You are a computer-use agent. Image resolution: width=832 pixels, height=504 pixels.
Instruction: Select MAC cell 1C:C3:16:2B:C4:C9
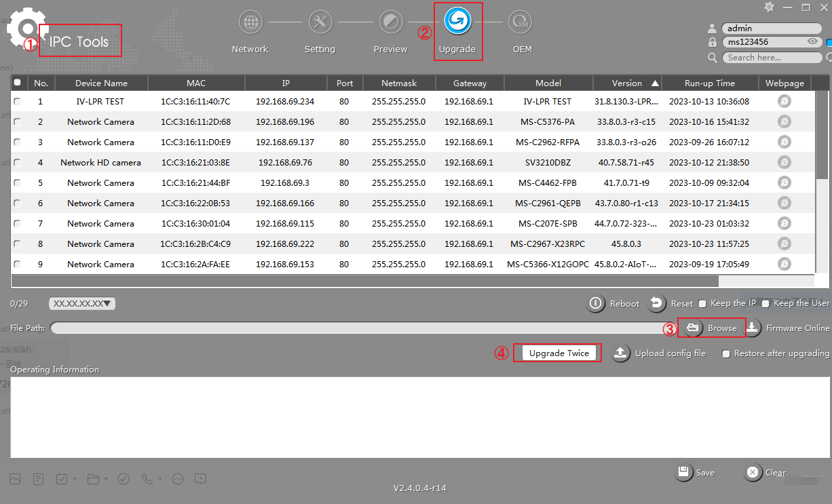(x=195, y=244)
